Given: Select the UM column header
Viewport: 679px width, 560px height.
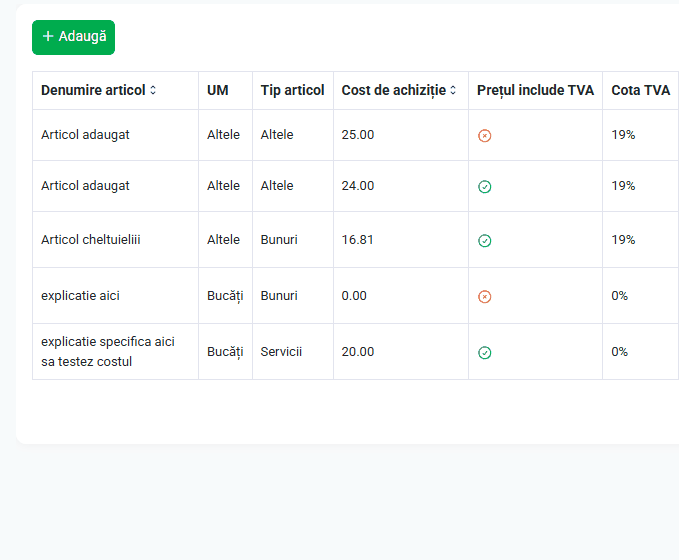Looking at the screenshot, I should 225,90.
